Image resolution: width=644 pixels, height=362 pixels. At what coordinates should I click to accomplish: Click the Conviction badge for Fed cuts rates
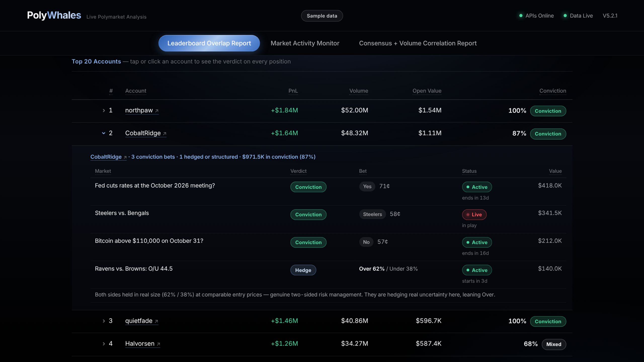coord(308,187)
